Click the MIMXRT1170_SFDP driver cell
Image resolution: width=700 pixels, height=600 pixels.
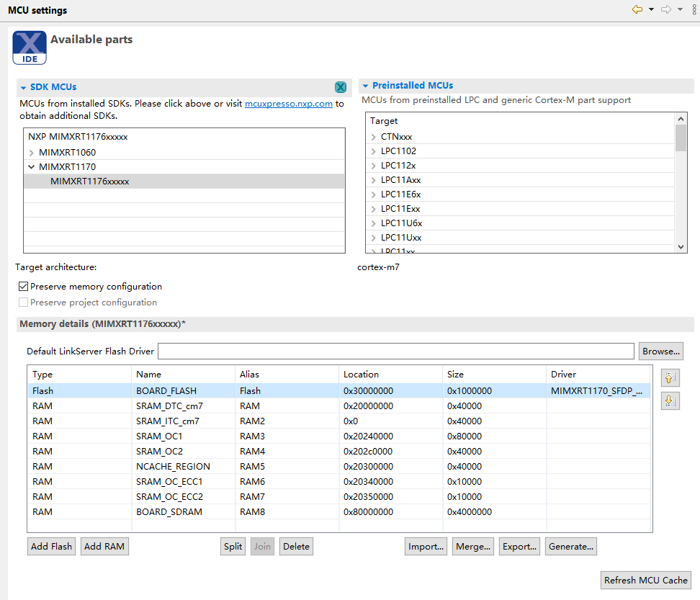click(598, 390)
